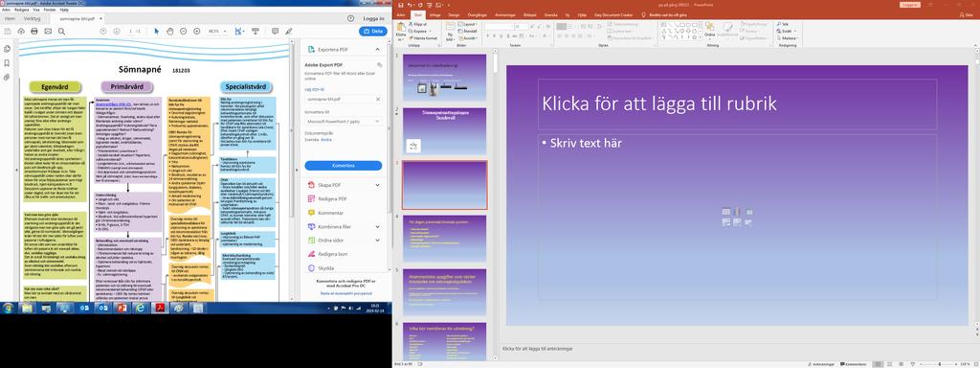Click the add comment note icon
The height and width of the screenshot is (368, 980).
[275, 32]
